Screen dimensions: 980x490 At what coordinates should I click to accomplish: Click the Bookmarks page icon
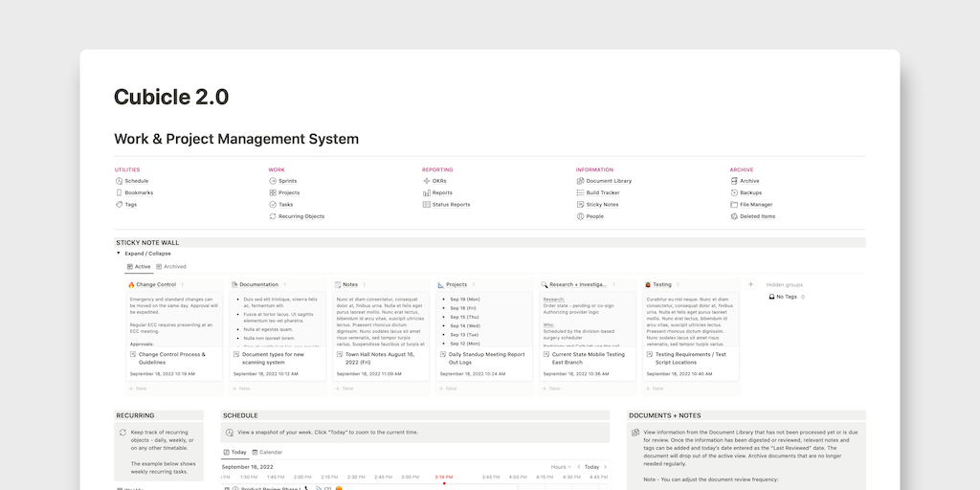point(119,192)
